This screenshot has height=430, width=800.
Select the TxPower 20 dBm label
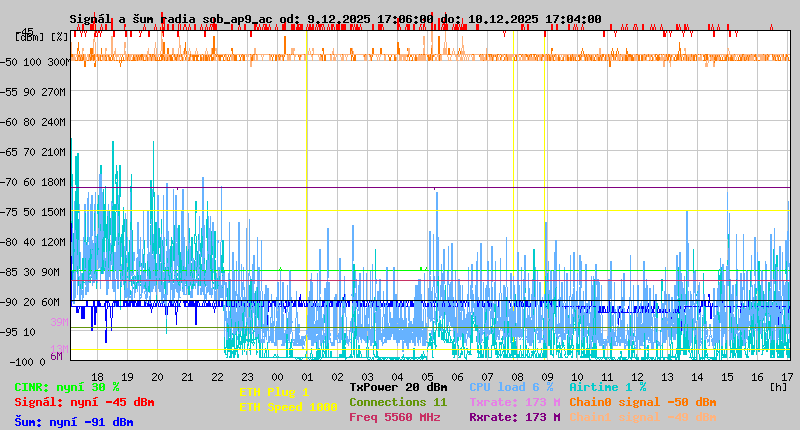[398, 387]
